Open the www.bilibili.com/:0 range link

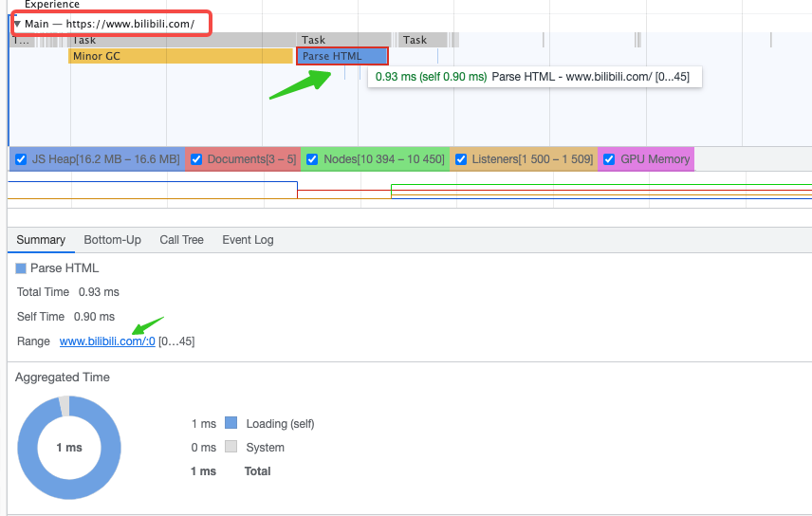point(107,341)
